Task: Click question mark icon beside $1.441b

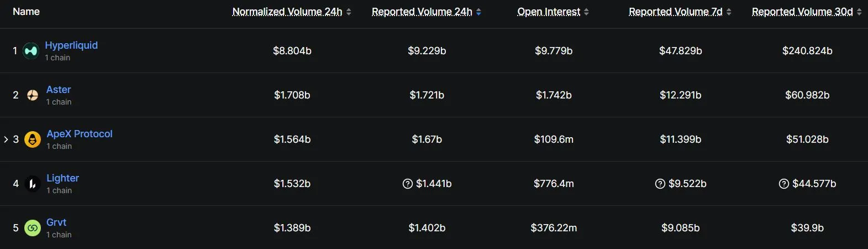Action: click(x=408, y=184)
